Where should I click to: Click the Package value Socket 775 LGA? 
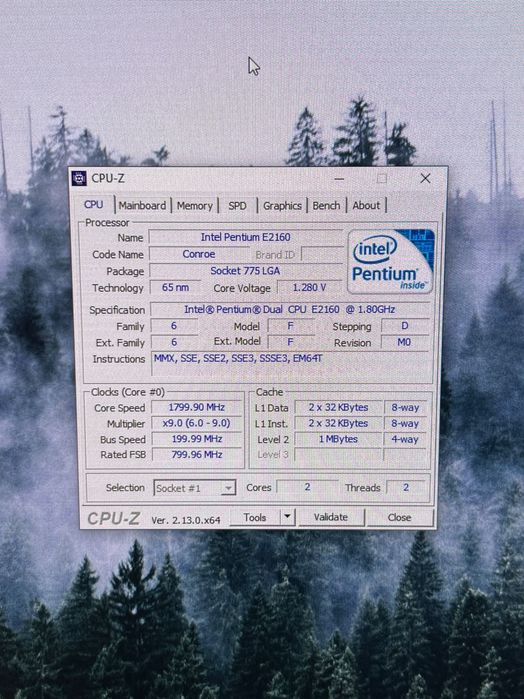point(245,271)
